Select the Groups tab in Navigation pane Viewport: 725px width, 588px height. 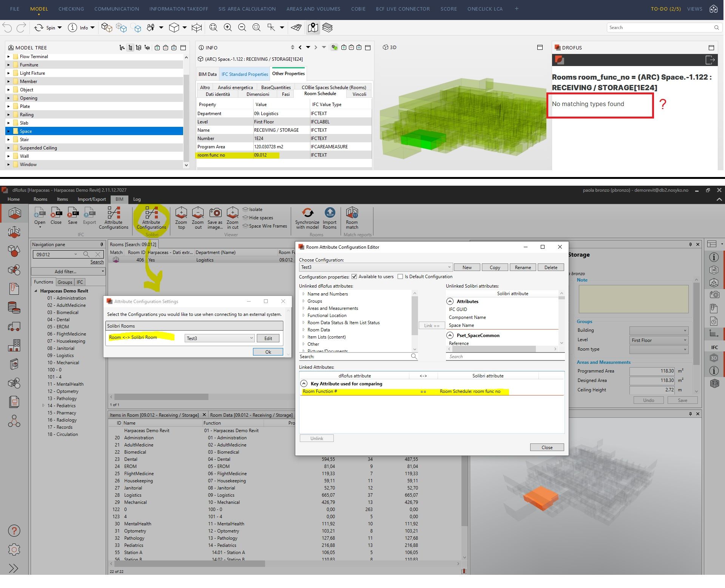point(65,282)
